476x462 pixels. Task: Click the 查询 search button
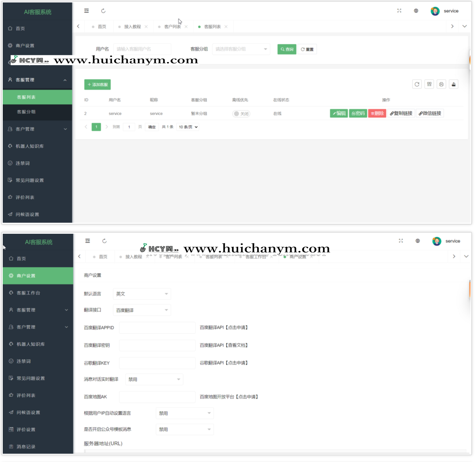(287, 49)
